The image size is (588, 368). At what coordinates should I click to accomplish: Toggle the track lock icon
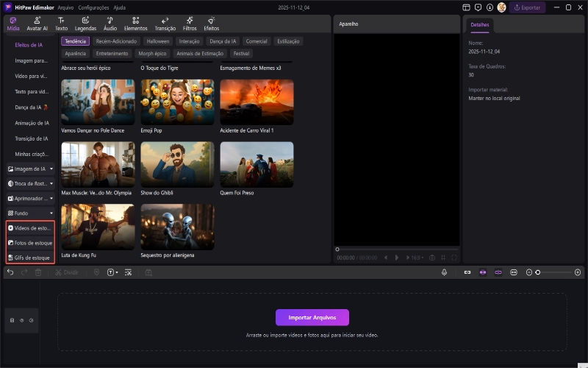pyautogui.click(x=12, y=320)
